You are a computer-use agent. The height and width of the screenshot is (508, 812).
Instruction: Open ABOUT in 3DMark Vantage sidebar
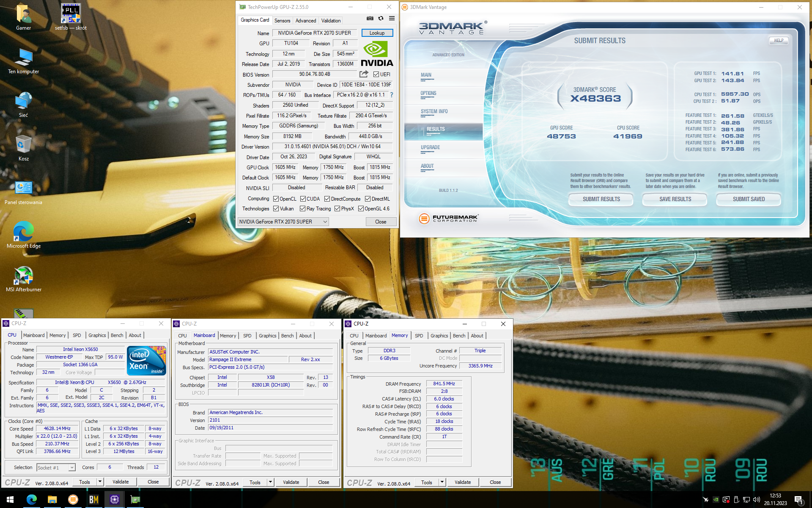[x=427, y=166]
